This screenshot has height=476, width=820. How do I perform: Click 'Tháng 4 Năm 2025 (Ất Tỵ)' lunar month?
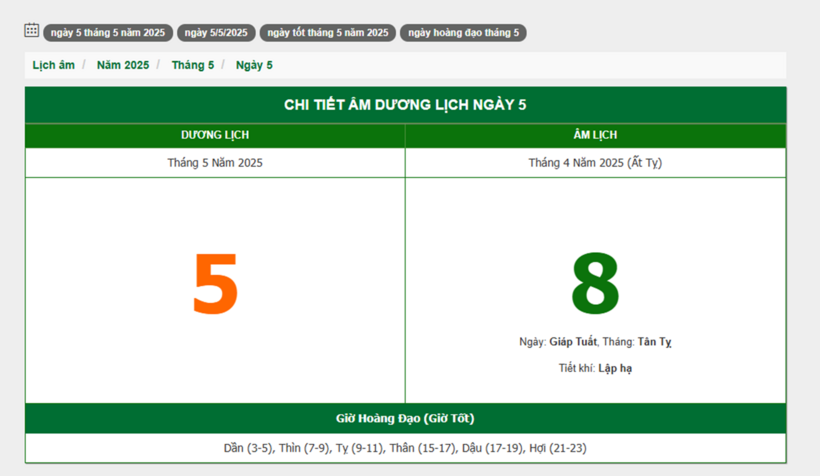pyautogui.click(x=595, y=162)
